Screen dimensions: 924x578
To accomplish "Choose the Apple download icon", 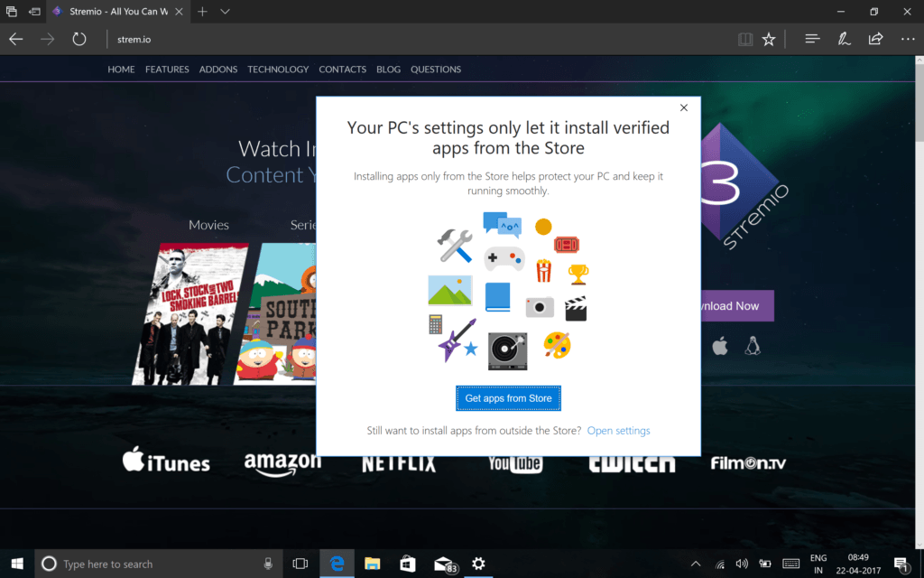I will coord(719,346).
